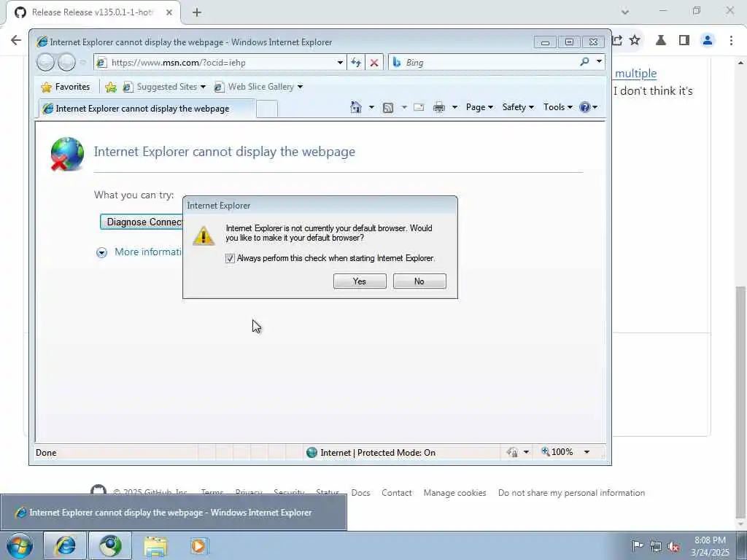Viewport: 747px width, 560px height.
Task: Click the Chrome bookmark star icon
Action: pyautogui.click(x=635, y=40)
